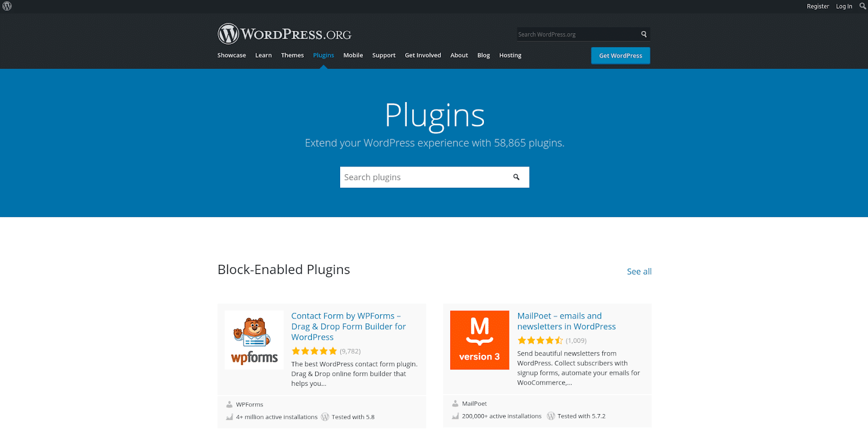Click Tested with 5.7.2 text
Image resolution: width=868 pixels, height=439 pixels.
(582, 416)
